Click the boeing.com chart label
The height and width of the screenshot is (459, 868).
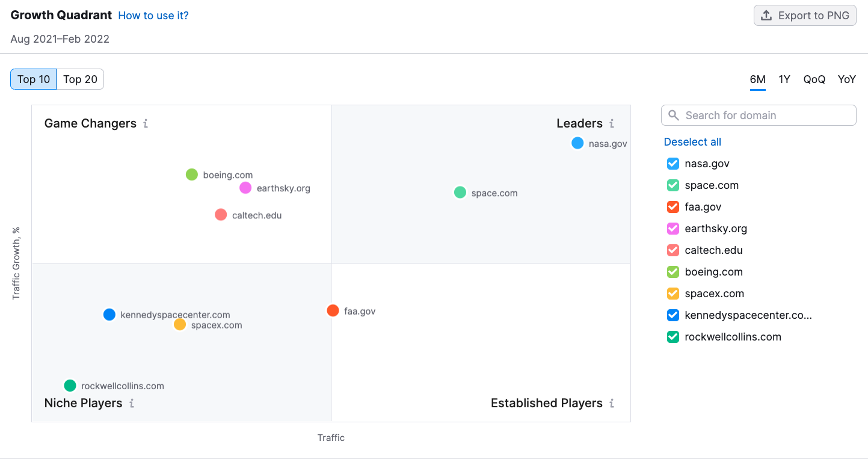click(x=228, y=175)
